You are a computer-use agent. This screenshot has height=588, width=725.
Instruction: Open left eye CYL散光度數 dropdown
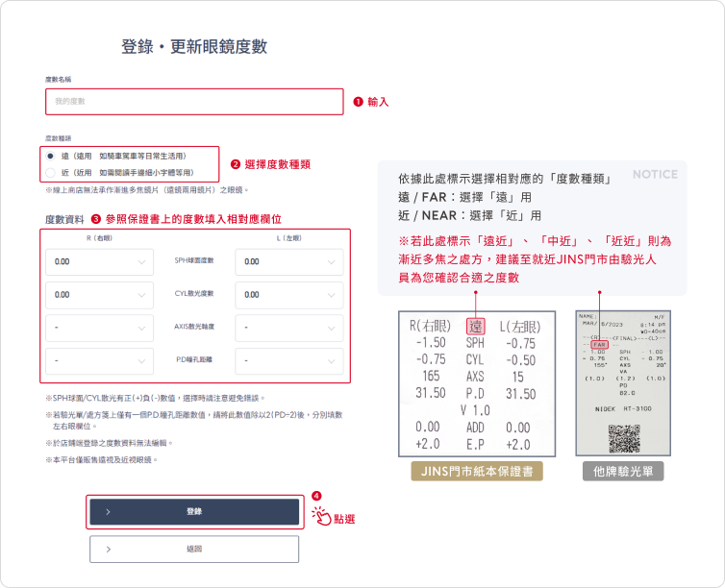click(x=288, y=295)
